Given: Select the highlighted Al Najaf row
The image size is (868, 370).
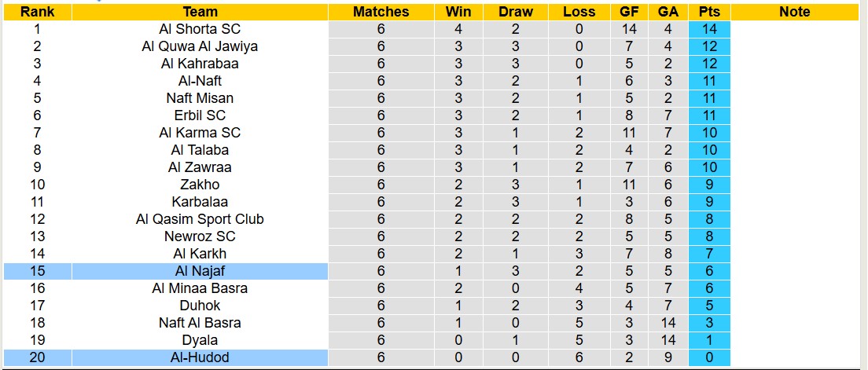Looking at the screenshot, I should pos(200,271).
